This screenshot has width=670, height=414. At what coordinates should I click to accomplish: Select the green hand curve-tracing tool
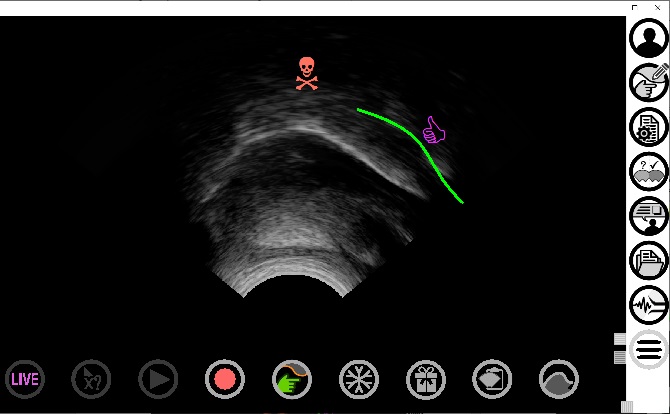coord(291,380)
